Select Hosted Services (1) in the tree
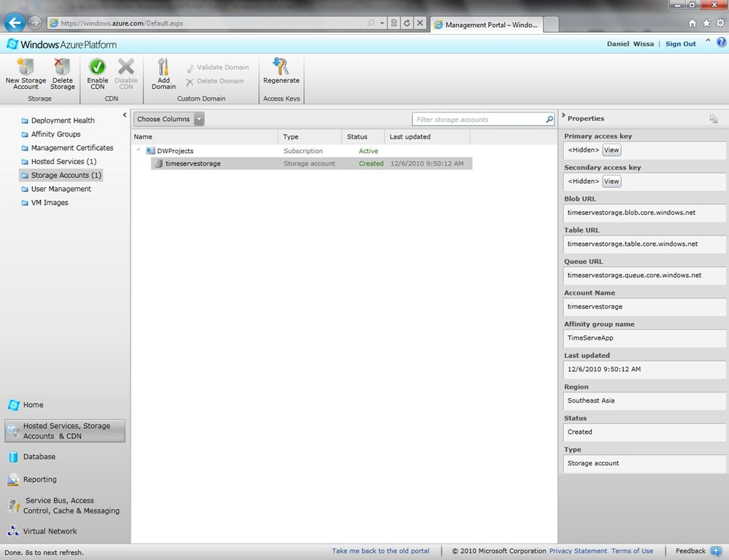This screenshot has height=560, width=729. pos(63,161)
